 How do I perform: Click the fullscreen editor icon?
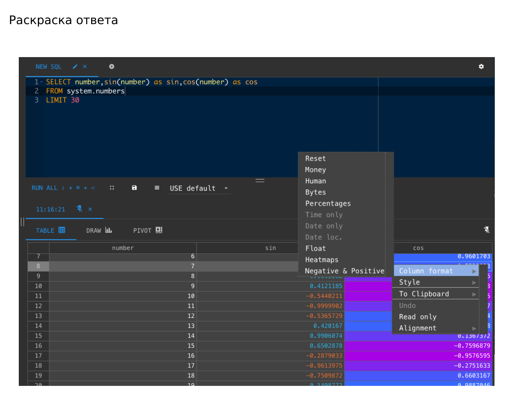(x=112, y=188)
